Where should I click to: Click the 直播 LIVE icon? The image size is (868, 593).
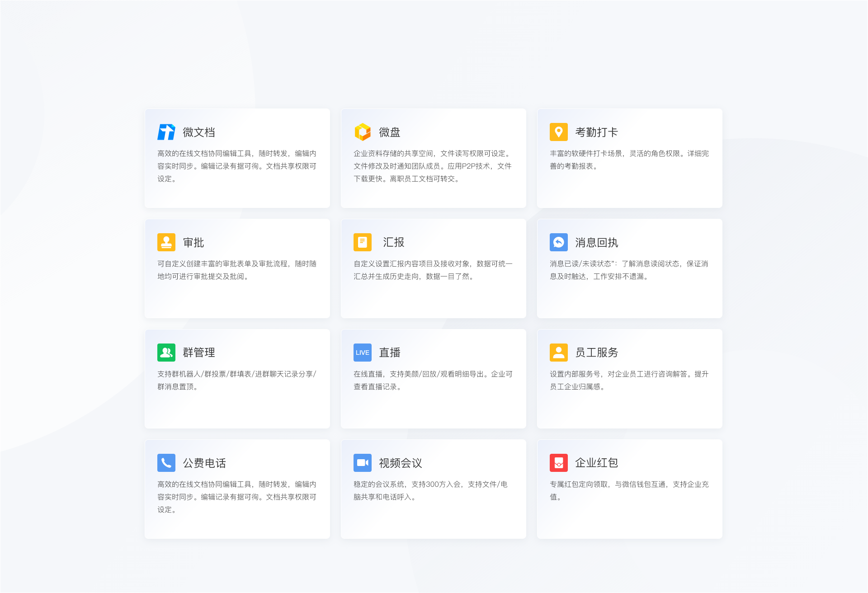[x=363, y=353]
